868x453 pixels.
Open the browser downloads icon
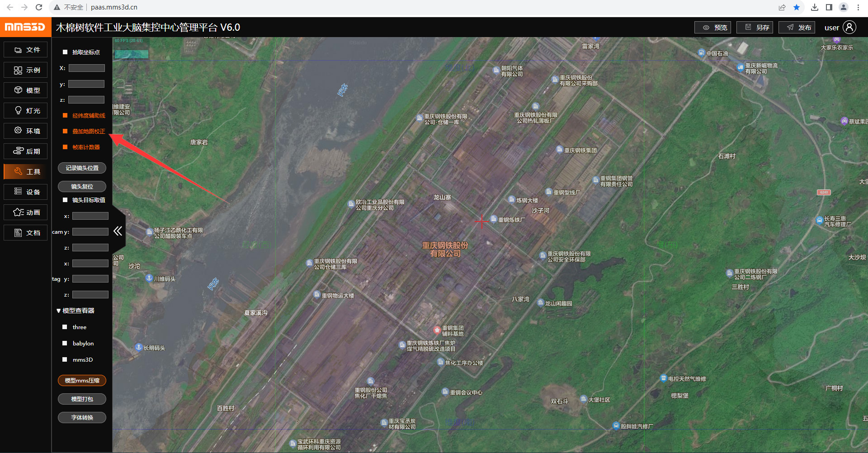(x=815, y=7)
